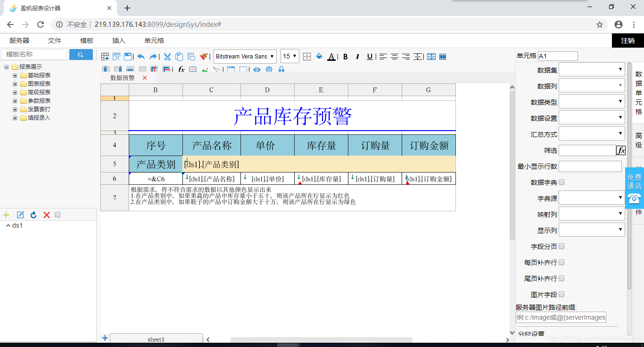Expand the 图表报表 folder

coord(15,84)
